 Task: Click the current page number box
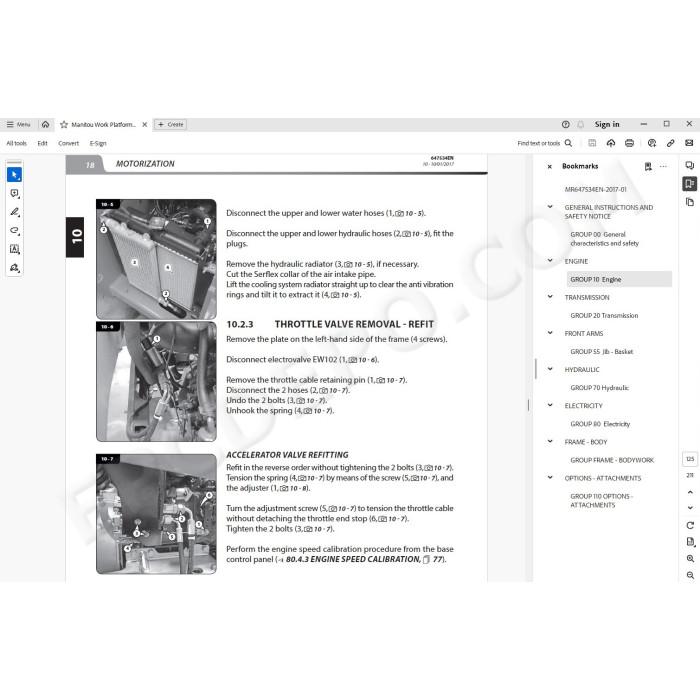pyautogui.click(x=690, y=459)
